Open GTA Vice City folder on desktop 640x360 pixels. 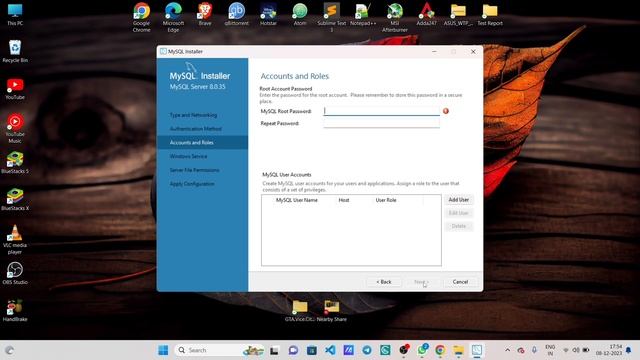[300, 311]
